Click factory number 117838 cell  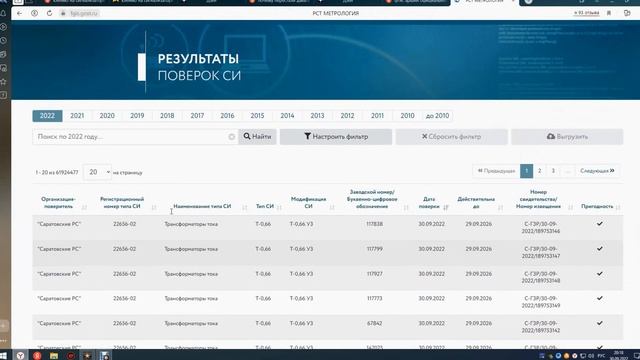tap(374, 224)
